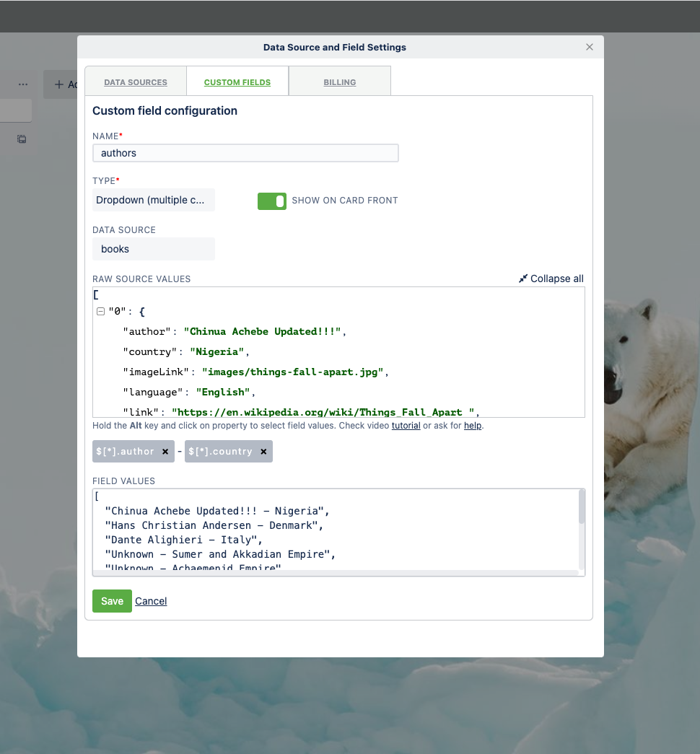700x754 pixels.
Task: Collapse the "0" object in raw source values
Action: pyautogui.click(x=100, y=311)
